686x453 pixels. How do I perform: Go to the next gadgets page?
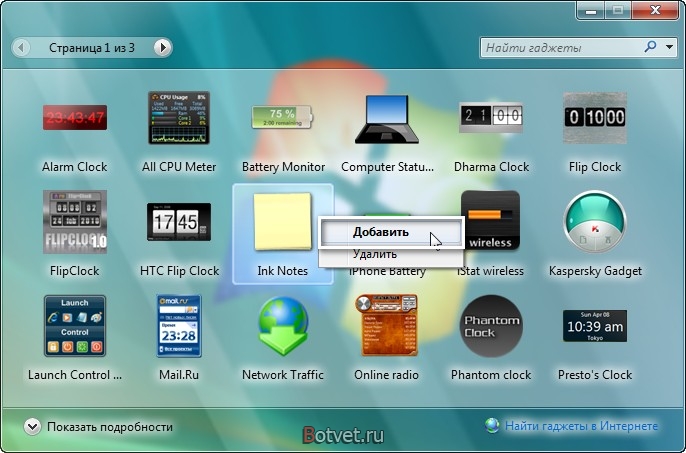click(163, 47)
